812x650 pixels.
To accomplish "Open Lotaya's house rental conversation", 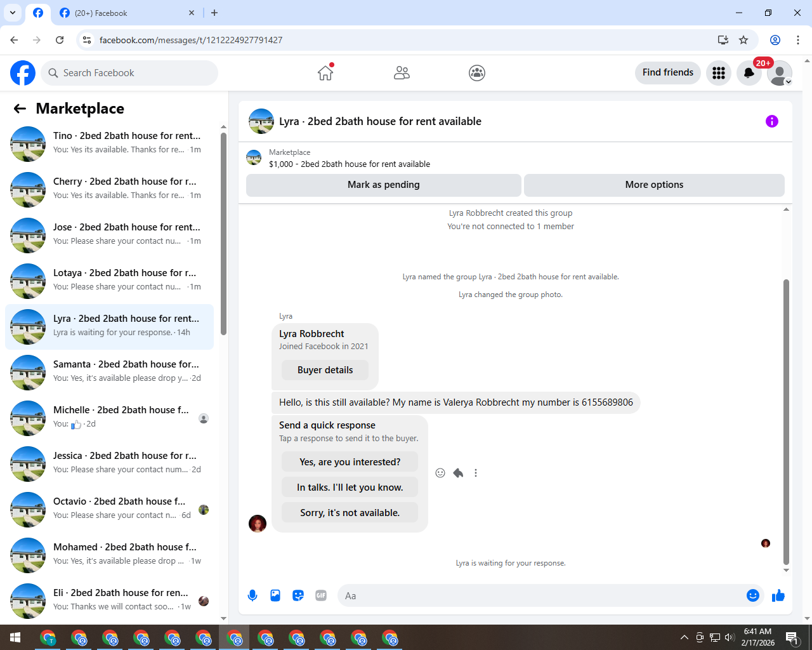I will click(109, 281).
